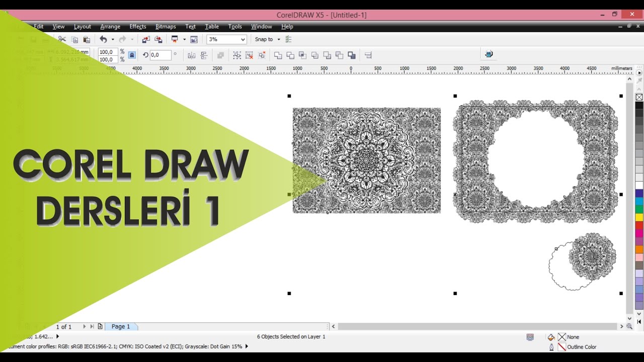The image size is (644, 362).
Task: Open the Effects menu
Action: click(x=138, y=27)
